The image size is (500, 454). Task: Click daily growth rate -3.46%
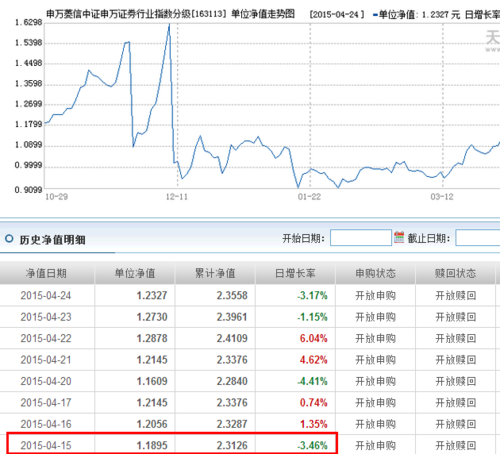point(312,445)
